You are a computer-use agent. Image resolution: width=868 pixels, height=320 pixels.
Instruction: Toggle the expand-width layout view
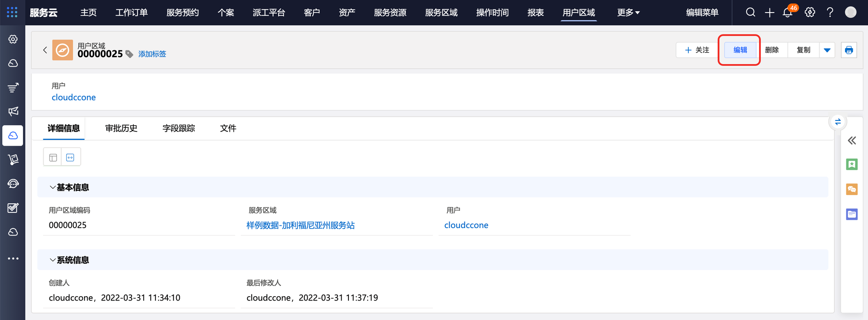click(70, 157)
